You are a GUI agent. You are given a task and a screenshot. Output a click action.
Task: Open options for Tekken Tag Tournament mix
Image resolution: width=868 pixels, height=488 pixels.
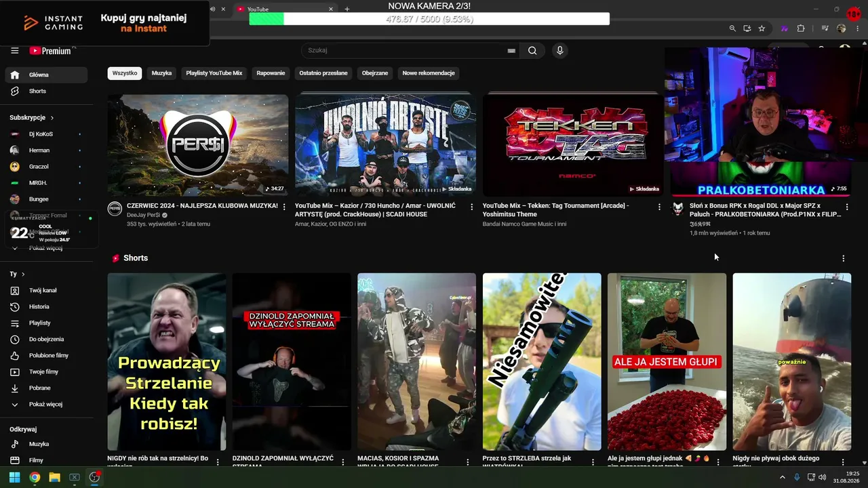(x=659, y=207)
